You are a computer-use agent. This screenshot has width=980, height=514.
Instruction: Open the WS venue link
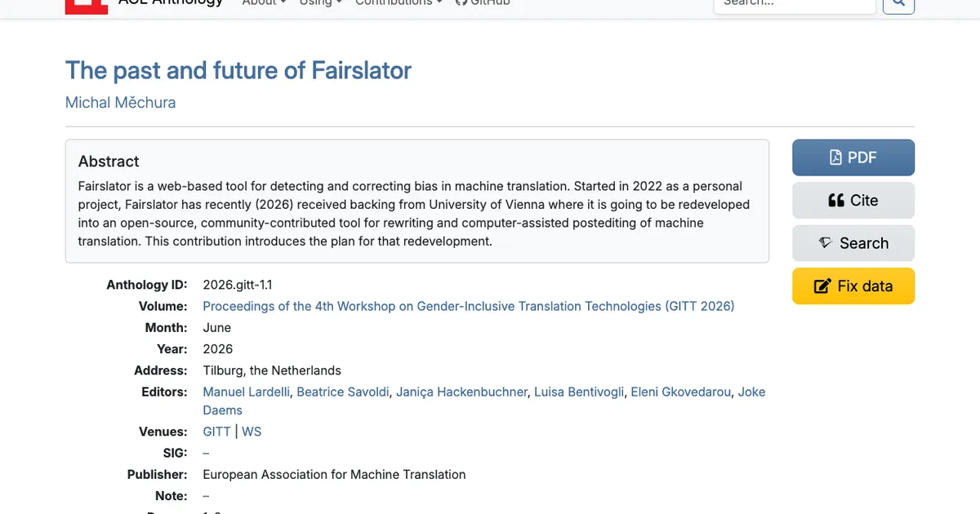pyautogui.click(x=252, y=432)
